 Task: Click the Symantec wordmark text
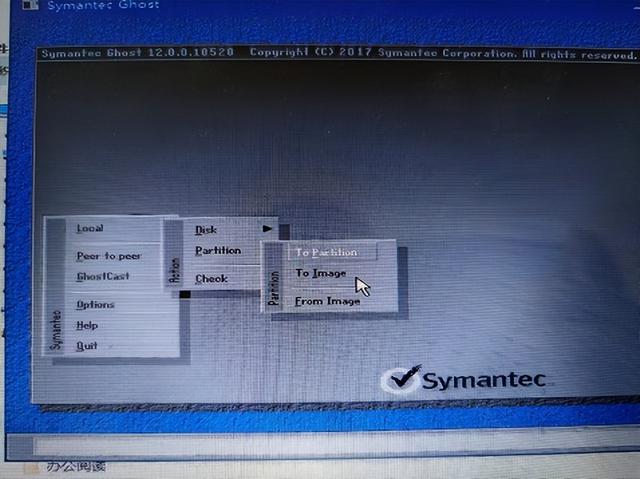pos(484,380)
